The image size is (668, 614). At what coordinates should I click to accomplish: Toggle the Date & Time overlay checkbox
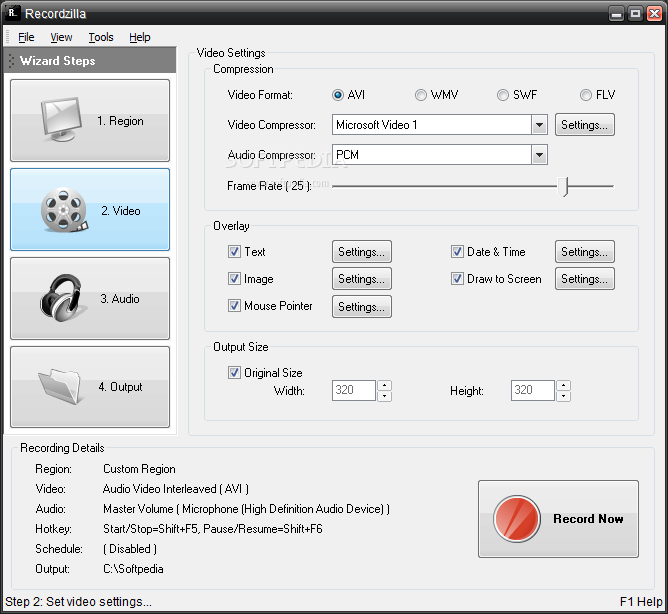[x=457, y=251]
